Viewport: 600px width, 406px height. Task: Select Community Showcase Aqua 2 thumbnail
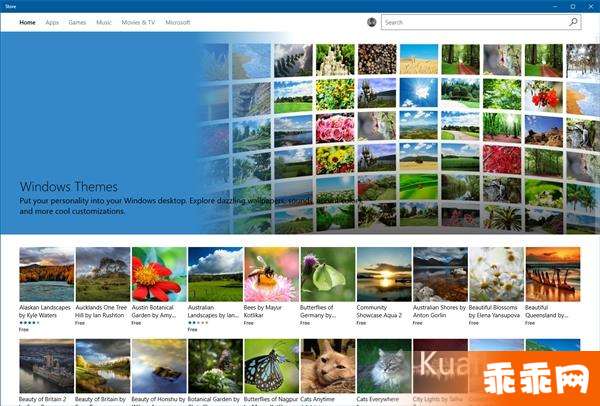[x=384, y=274]
